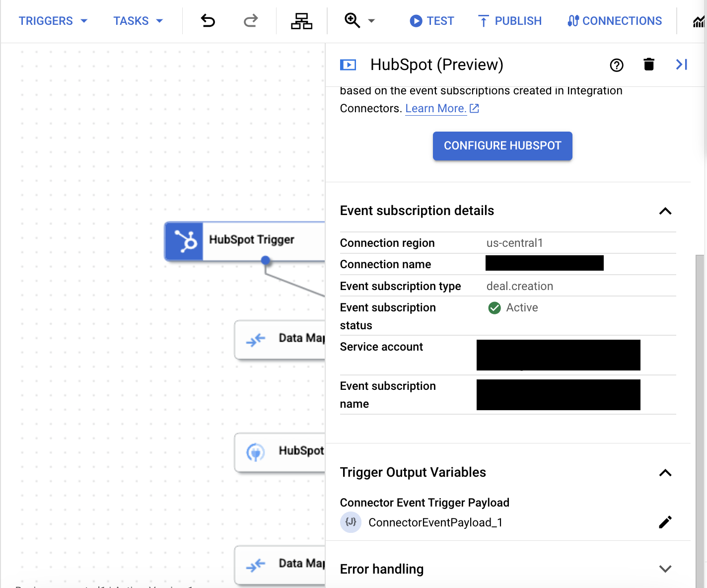Redo the last change
Image resolution: width=707 pixels, height=588 pixels.
[x=250, y=20]
